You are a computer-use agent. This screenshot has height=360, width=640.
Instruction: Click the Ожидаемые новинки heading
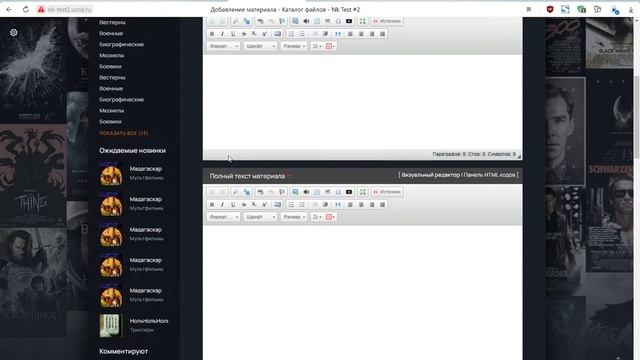pos(132,150)
